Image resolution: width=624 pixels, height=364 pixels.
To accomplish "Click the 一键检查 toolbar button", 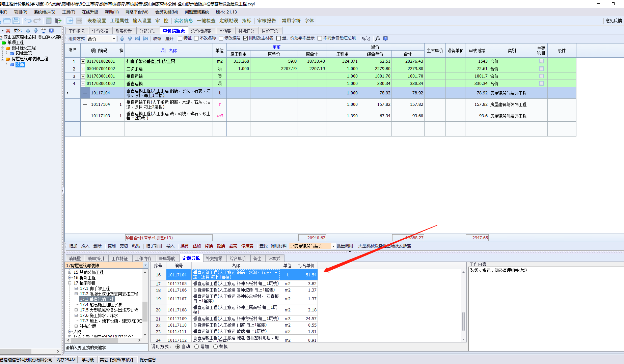I will [206, 21].
